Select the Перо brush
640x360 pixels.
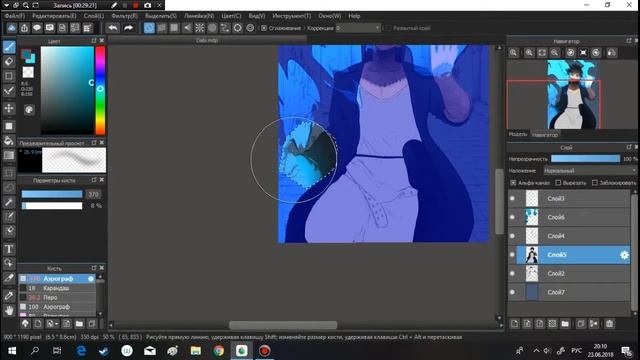click(57, 298)
